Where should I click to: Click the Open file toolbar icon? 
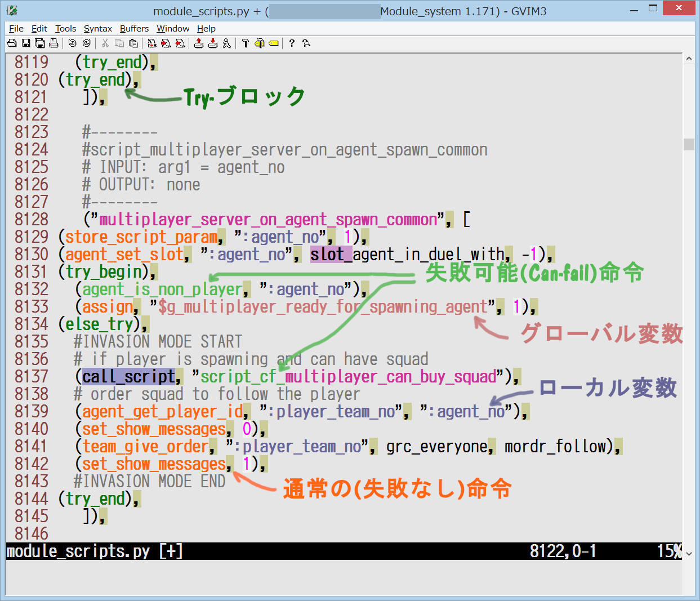click(x=12, y=43)
